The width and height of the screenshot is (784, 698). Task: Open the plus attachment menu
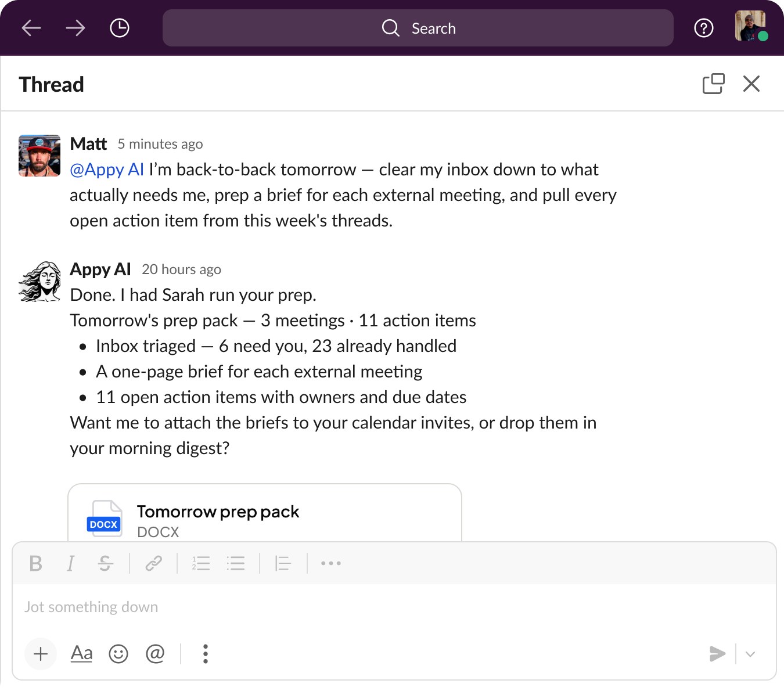[x=41, y=654]
